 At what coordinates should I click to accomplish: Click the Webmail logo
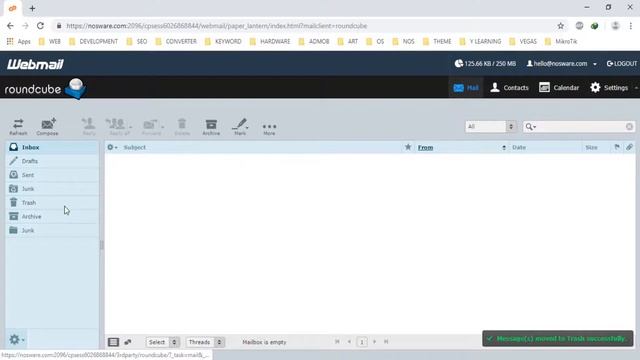pos(35,64)
